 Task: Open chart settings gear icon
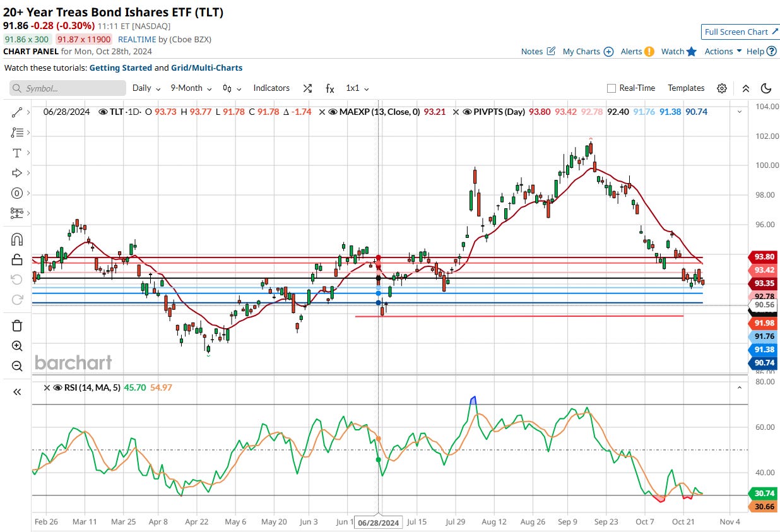(722, 88)
